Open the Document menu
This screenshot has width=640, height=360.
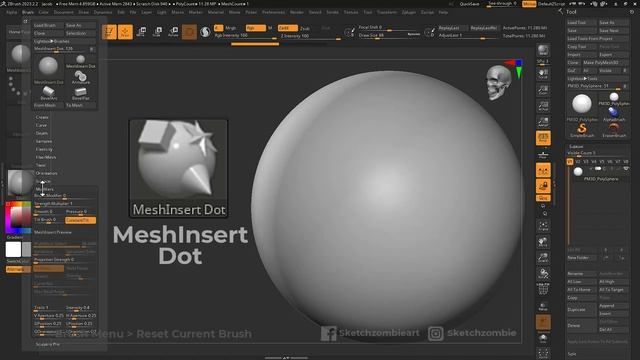pos(64,12)
